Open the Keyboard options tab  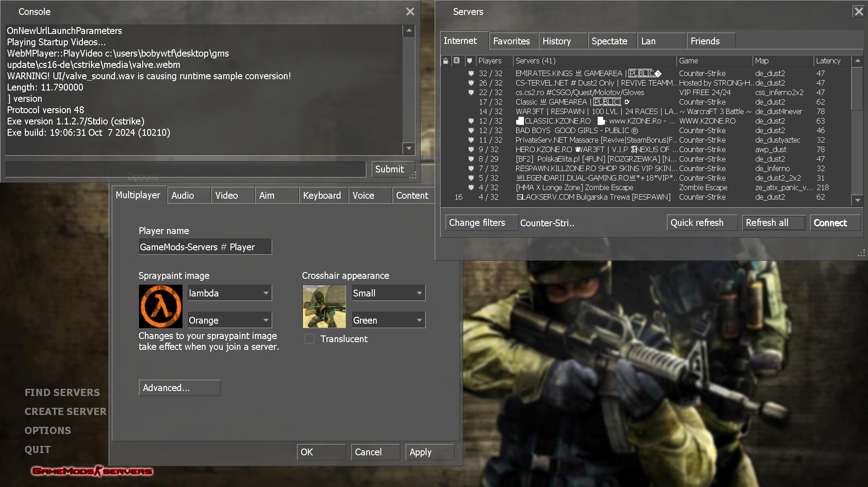point(324,196)
